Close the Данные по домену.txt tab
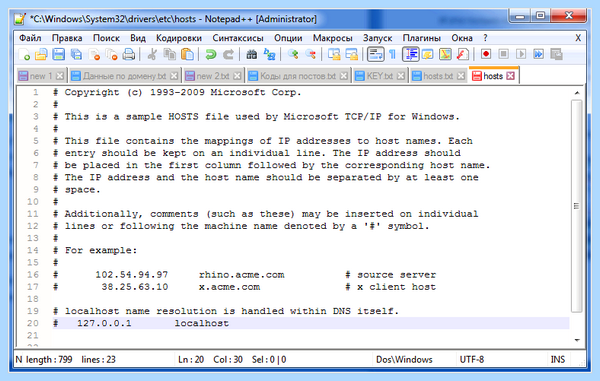This screenshot has width=600, height=381. pos(174,76)
